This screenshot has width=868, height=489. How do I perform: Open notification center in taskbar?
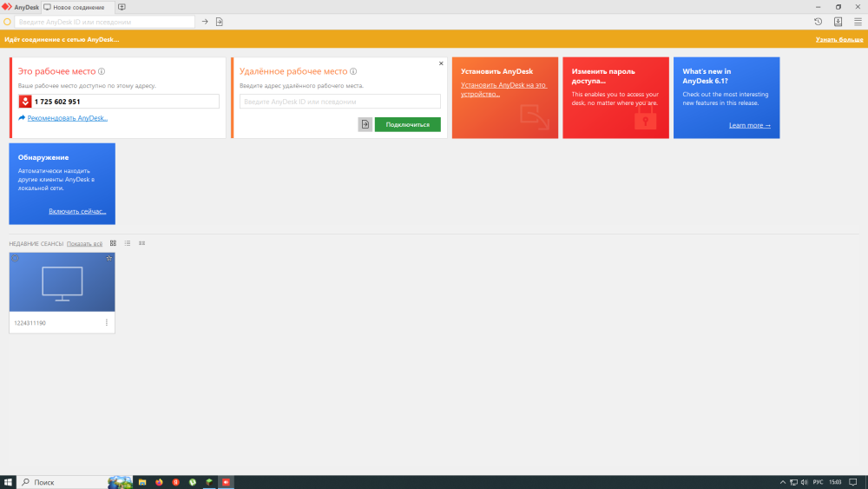point(853,482)
